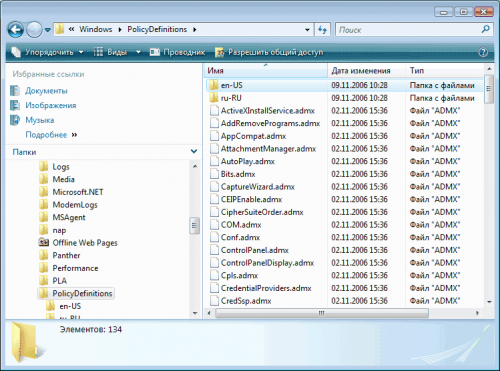Open Help via the question mark icon

[483, 52]
